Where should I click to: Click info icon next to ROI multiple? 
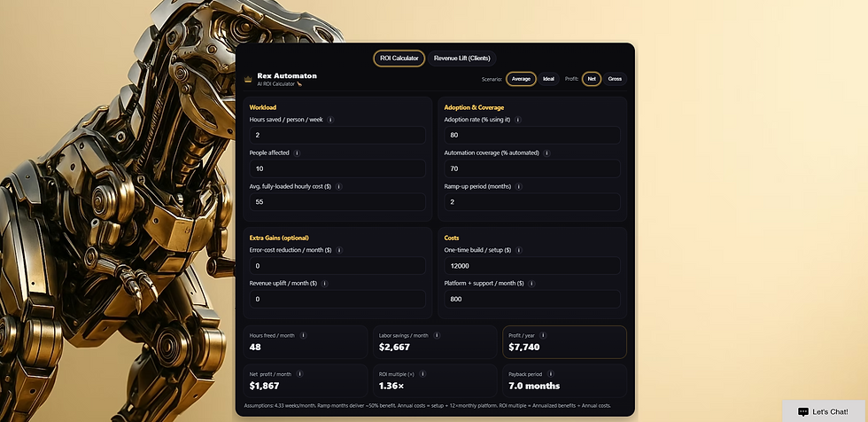tap(422, 374)
